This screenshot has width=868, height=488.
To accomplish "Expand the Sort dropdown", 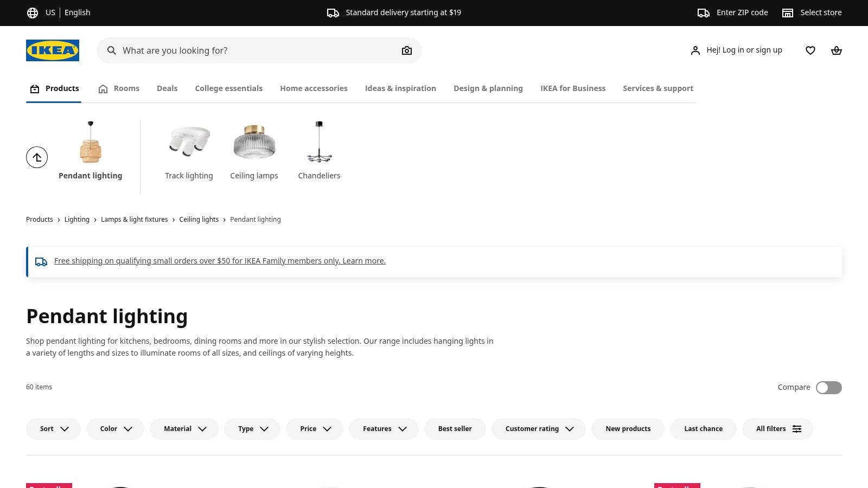I will click(x=53, y=429).
